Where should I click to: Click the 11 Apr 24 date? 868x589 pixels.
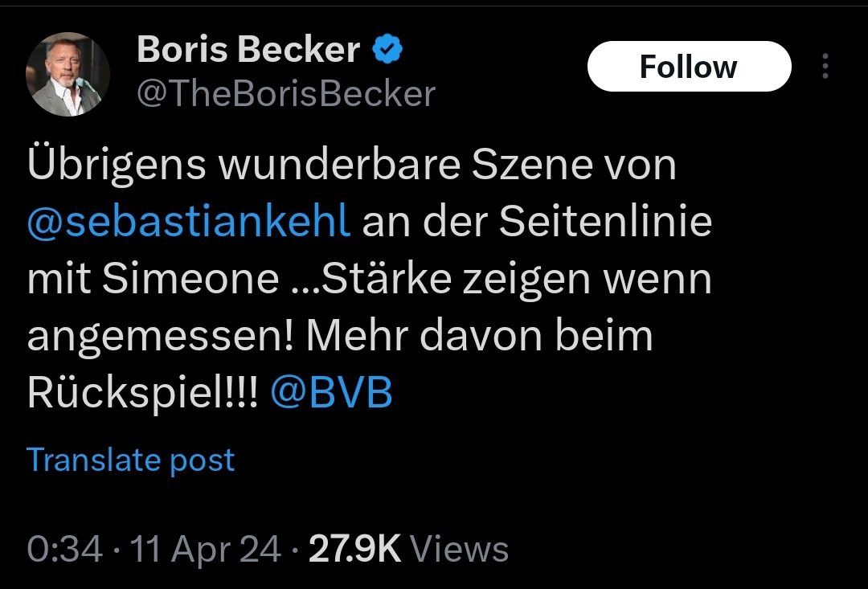pos(205,549)
